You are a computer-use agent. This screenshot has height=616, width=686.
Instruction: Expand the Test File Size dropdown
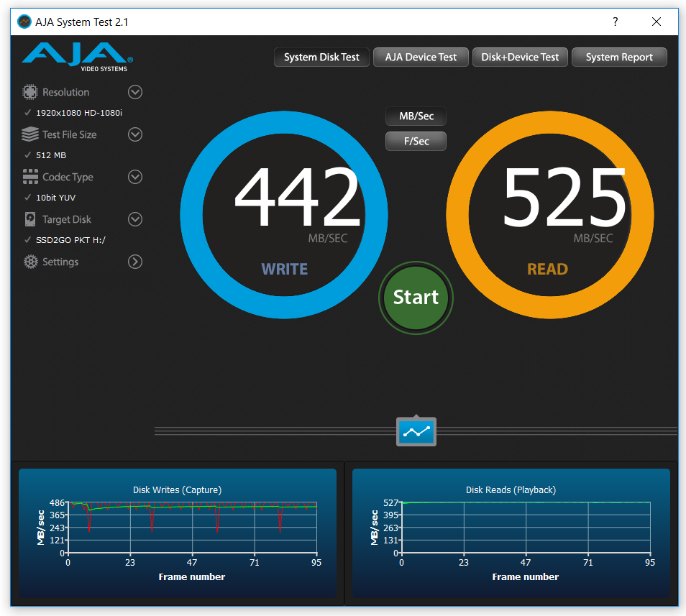[135, 134]
